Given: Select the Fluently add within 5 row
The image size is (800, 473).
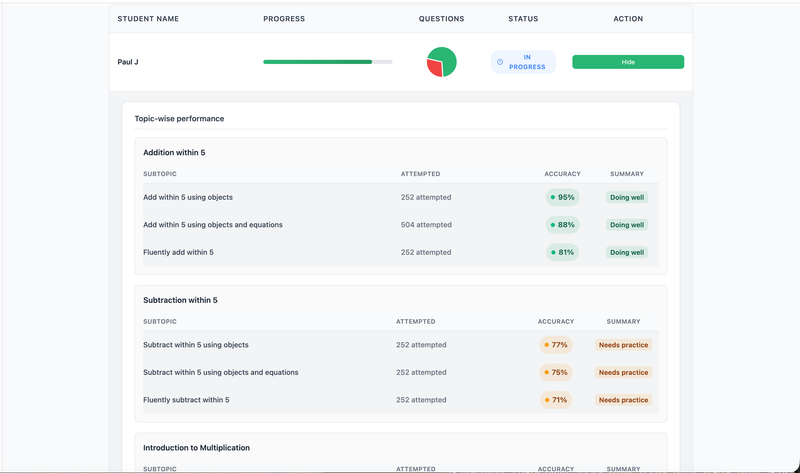Looking at the screenshot, I should [401, 252].
